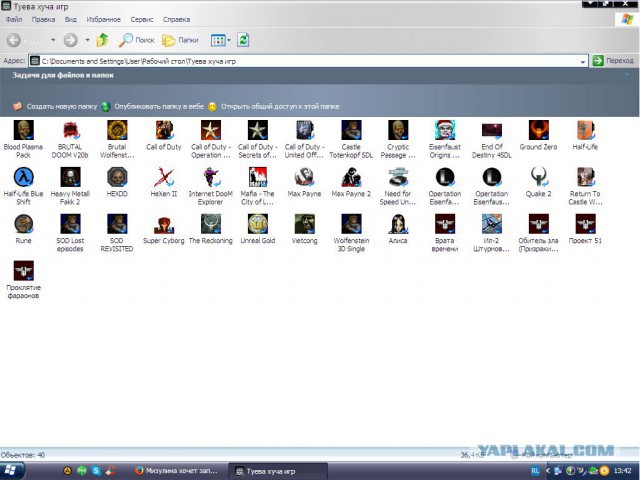Click inside the address path field
640x480 pixels.
click(309, 62)
